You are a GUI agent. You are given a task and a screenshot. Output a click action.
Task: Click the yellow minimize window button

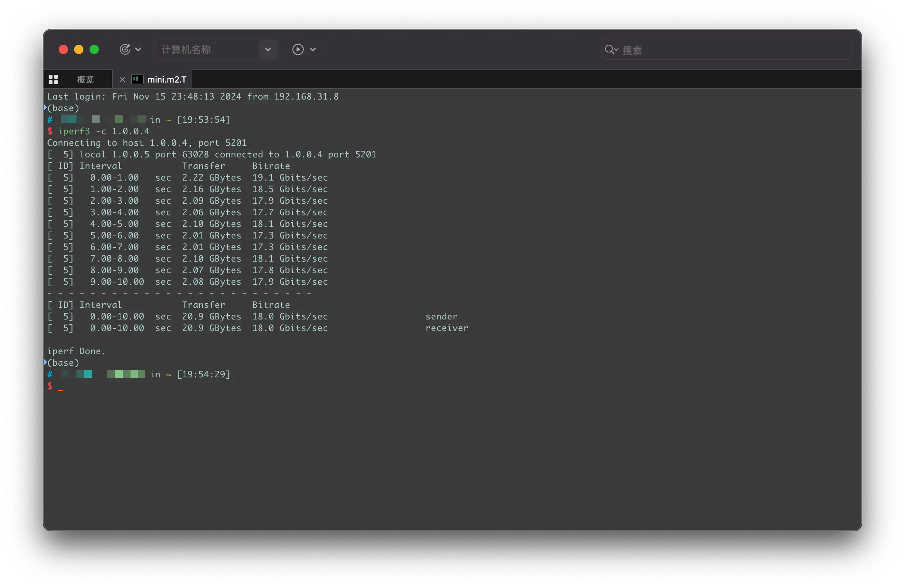[x=79, y=49]
